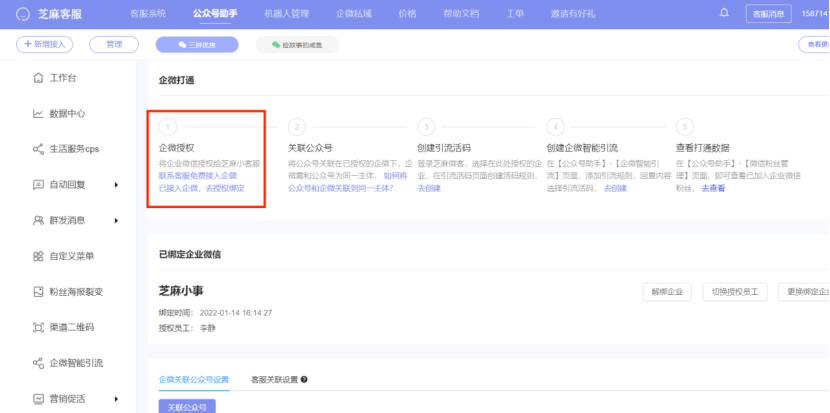Open 自定义菜单 in the sidebar
Screen dimensions: 830x413
[x=71, y=256]
